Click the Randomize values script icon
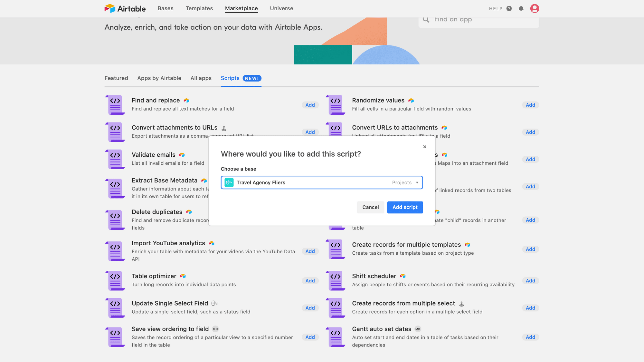Screen dimensions: 644x362 pos(336,105)
